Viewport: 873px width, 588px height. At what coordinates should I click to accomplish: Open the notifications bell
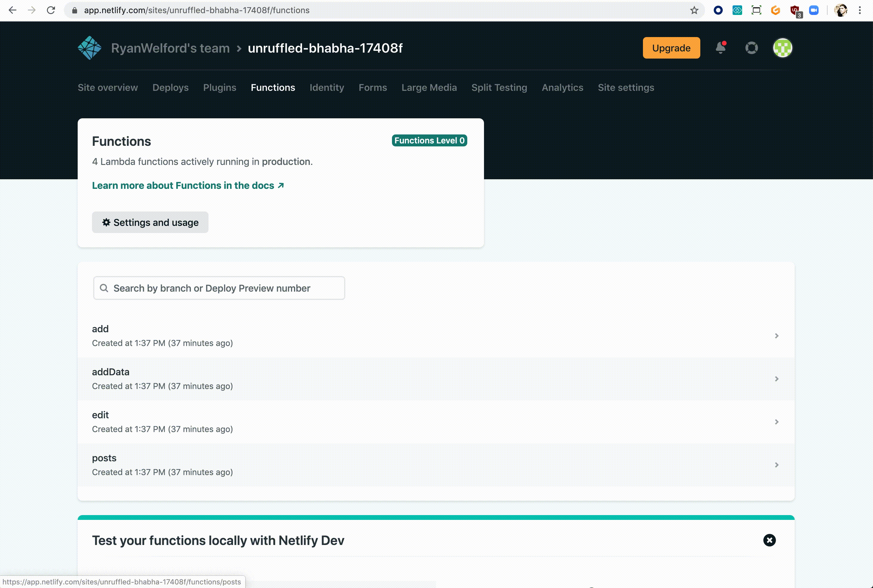pyautogui.click(x=720, y=48)
